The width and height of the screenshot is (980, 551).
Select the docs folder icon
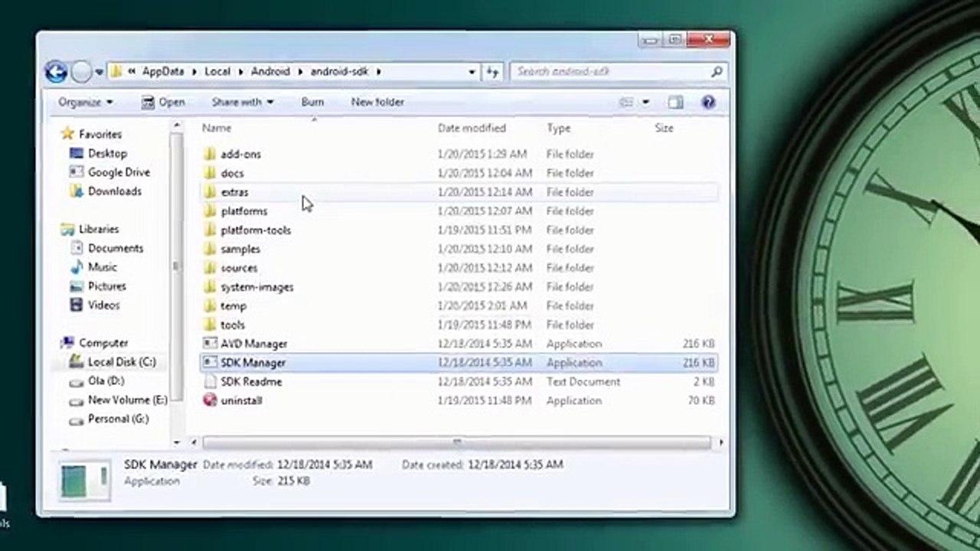[211, 173]
